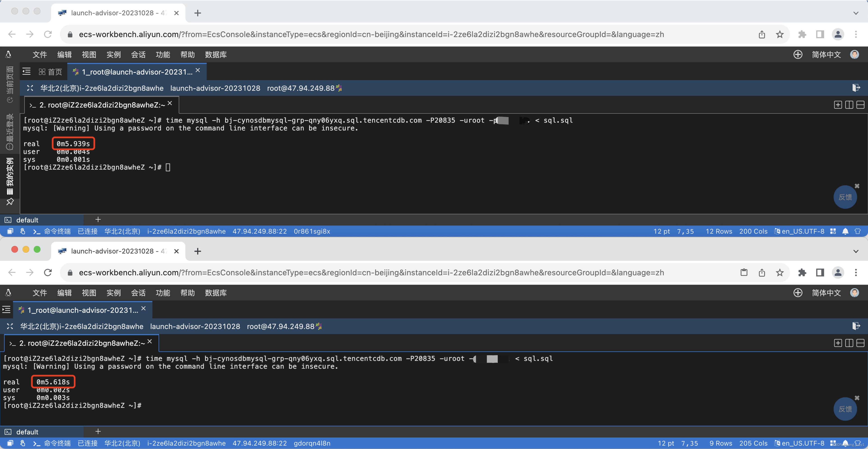This screenshot has height=449, width=868.
Task: Toggle sidebar list icon in bottom workbench tab bar
Action: (6, 310)
